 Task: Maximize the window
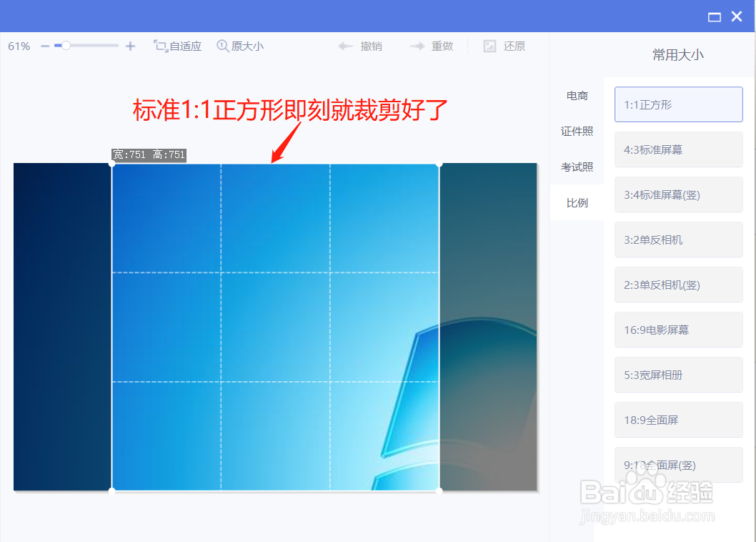point(715,17)
